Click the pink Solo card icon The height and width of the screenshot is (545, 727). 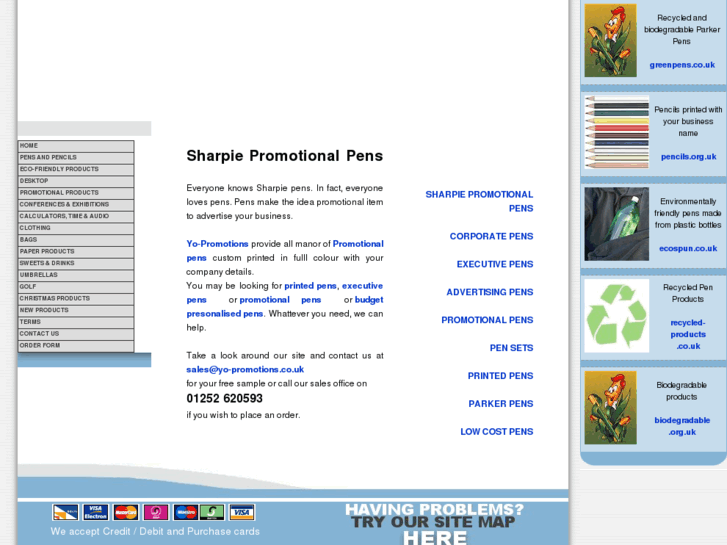156,513
